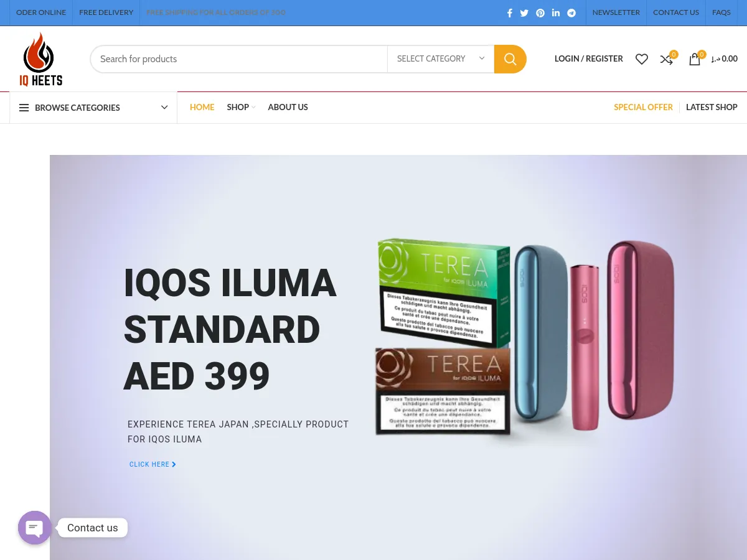This screenshot has height=560, width=747.
Task: Open the About Us menu item
Action: pos(288,107)
